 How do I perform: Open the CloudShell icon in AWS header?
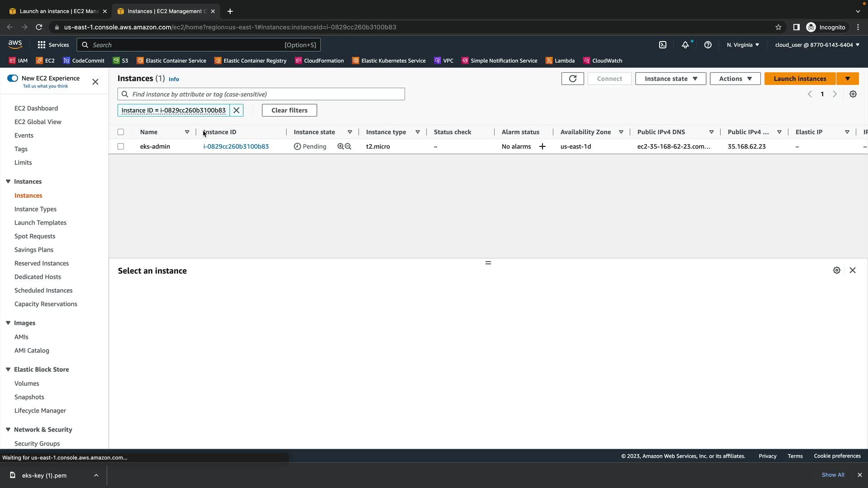tap(663, 45)
